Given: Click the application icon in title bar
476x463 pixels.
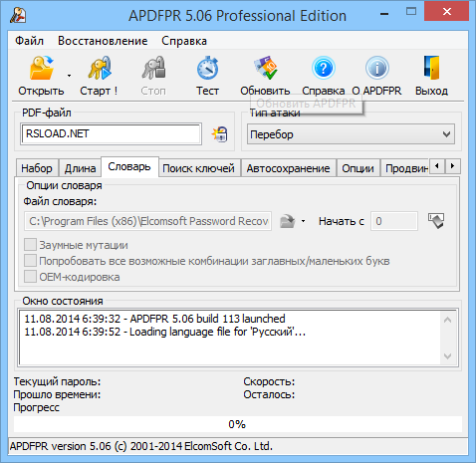Looking at the screenshot, I should [x=18, y=15].
